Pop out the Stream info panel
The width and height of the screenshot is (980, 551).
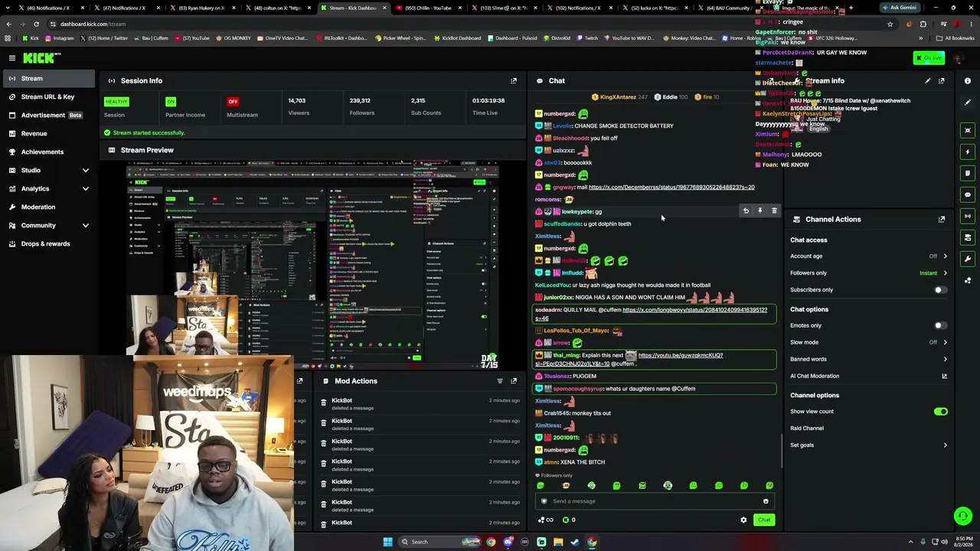(942, 80)
